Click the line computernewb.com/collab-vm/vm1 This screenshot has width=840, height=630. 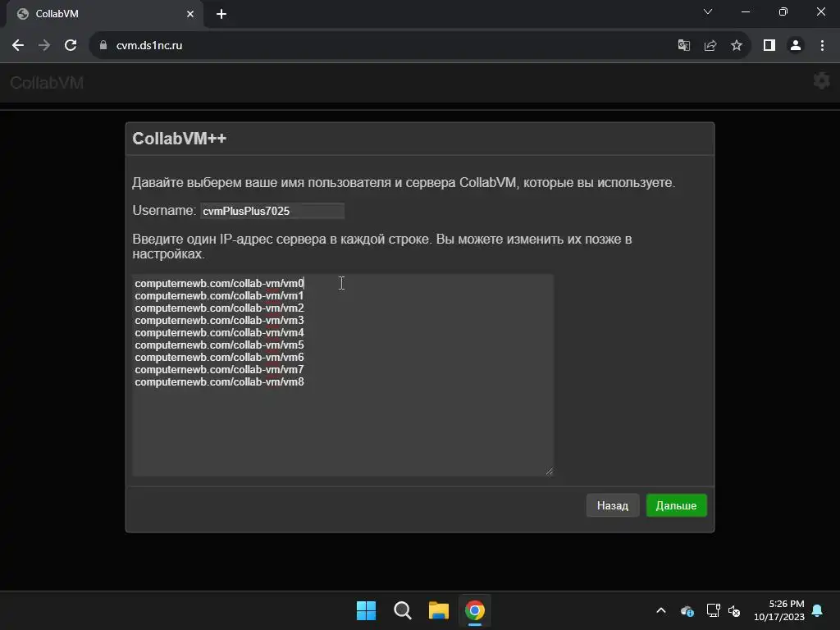219,295
